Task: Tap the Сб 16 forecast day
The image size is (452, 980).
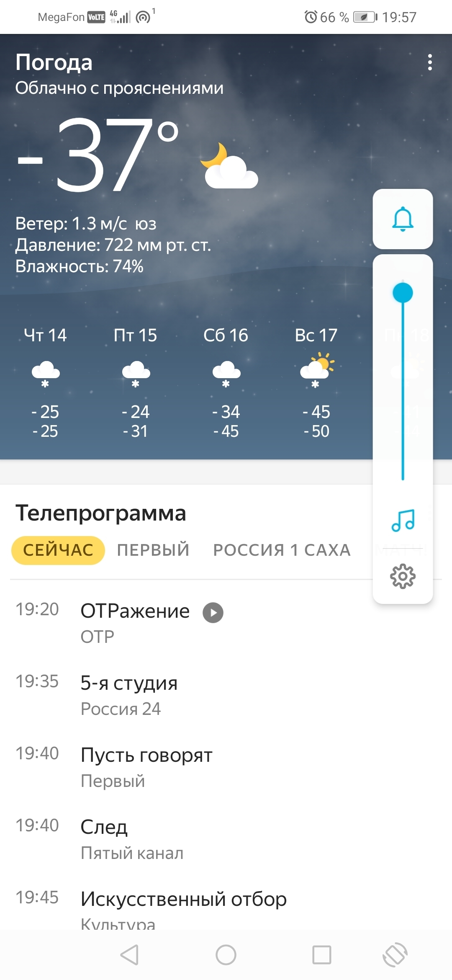Action: [226, 382]
